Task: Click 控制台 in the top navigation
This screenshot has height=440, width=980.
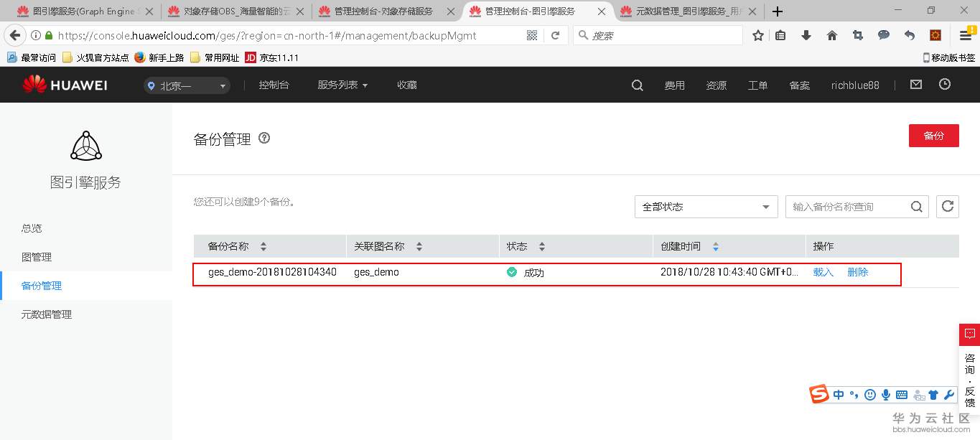Action: click(x=274, y=85)
